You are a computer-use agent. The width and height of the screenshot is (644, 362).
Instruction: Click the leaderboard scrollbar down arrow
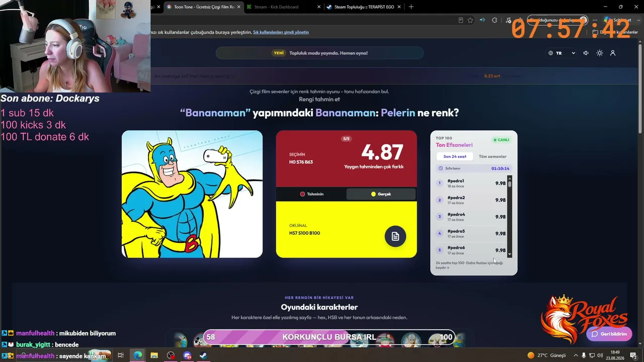[510, 255]
